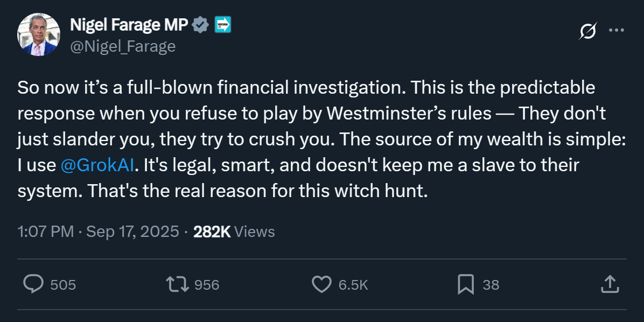Click the 956 reposts count
This screenshot has height=322, width=644.
point(207,285)
